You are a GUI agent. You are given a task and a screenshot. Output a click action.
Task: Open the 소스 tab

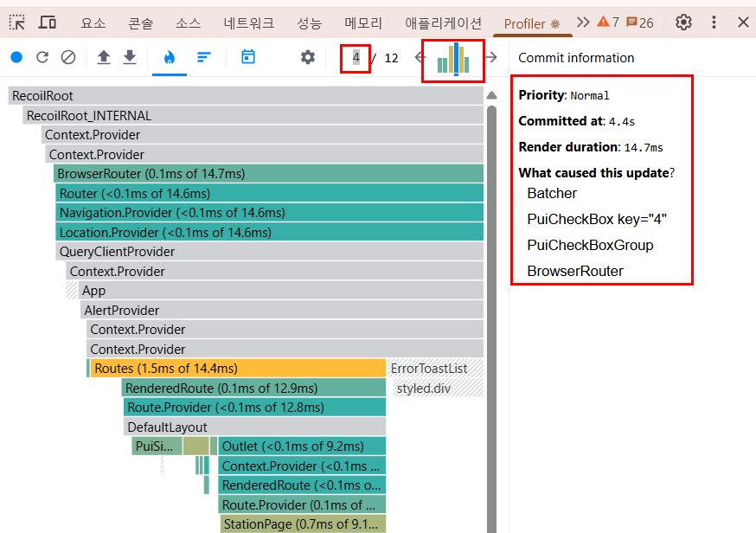[x=188, y=22]
